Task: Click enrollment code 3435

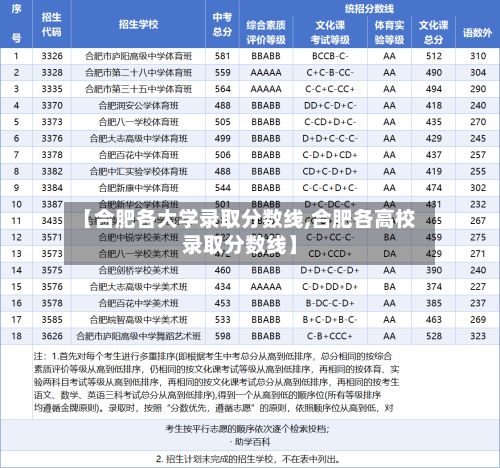Action: pos(52,221)
